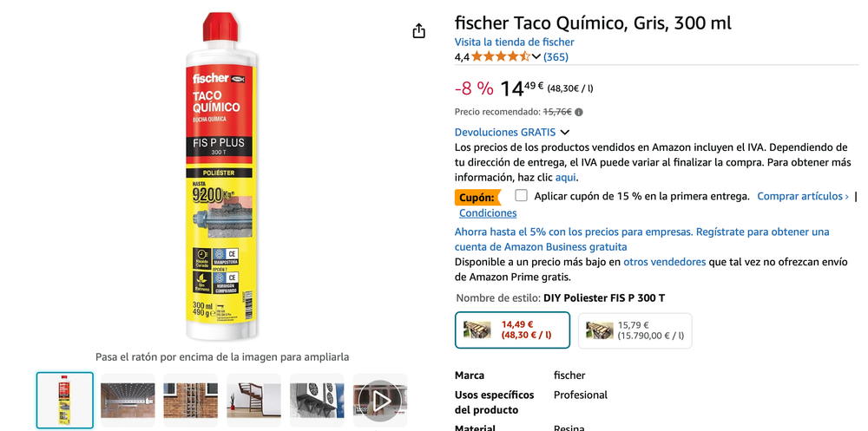Open the 365 reviews link
Image resolution: width=868 pixels, height=431 pixels.
coord(556,57)
